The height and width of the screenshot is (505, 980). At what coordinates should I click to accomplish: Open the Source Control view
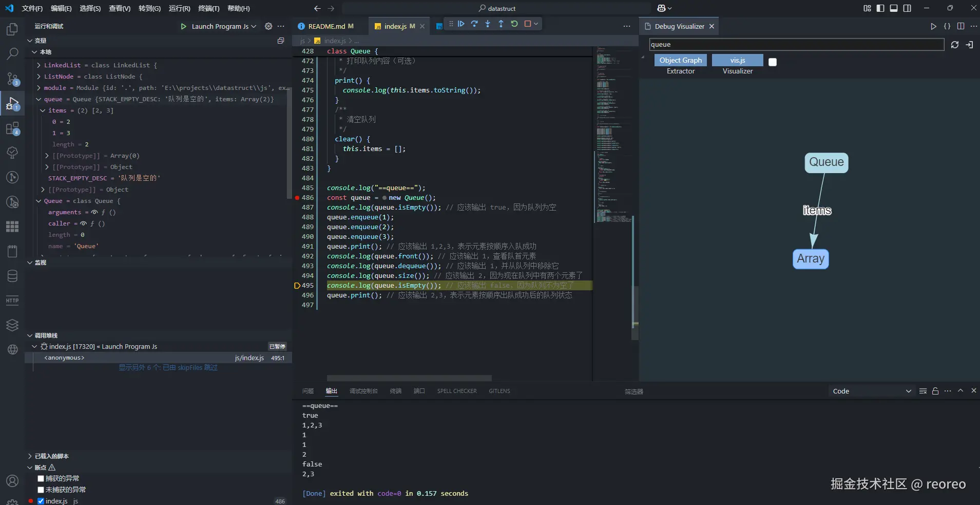12,79
